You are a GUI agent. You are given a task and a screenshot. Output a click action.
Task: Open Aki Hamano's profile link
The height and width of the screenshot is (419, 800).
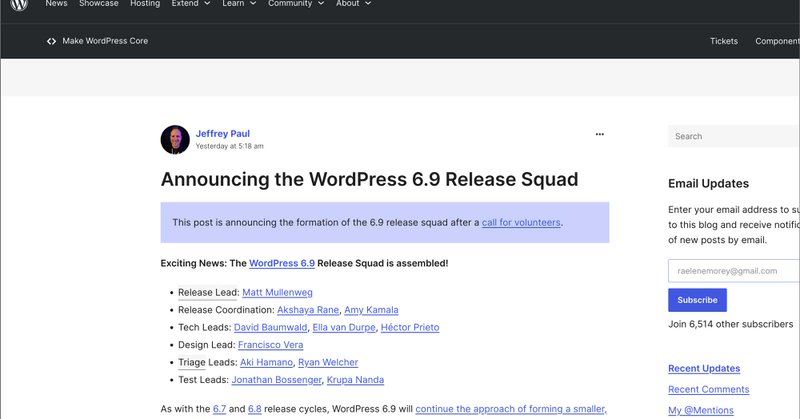[266, 362]
